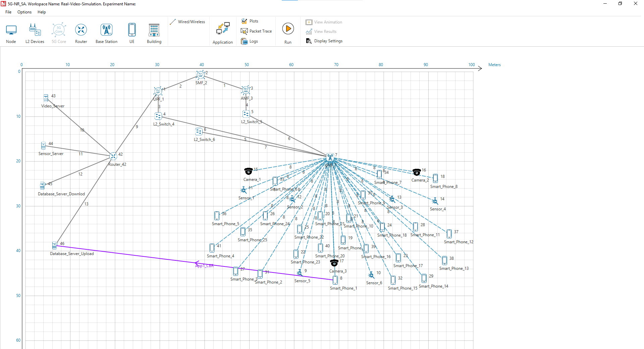Viewport: 644px width, 349px height.
Task: Click the Smart_Phone_16 device icon
Action: tap(366, 249)
